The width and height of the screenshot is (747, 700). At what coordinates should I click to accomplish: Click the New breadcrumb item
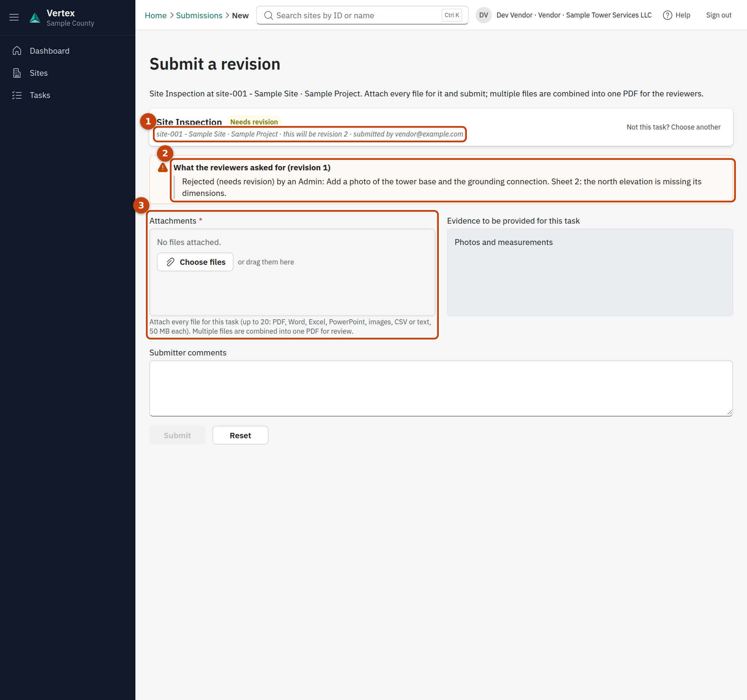tap(240, 16)
